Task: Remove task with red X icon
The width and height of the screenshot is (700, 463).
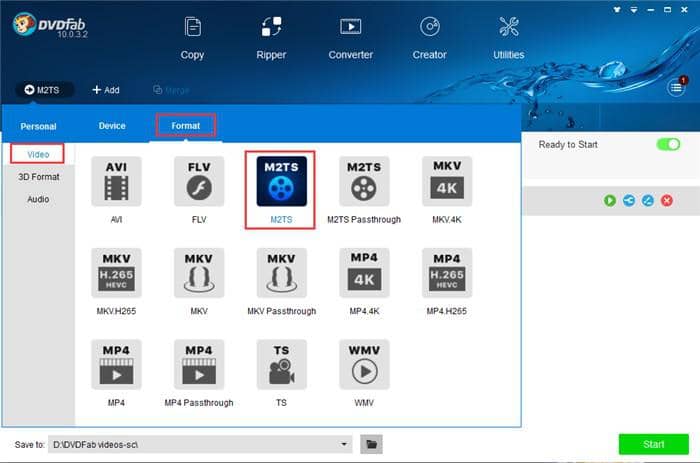Action: coord(667,200)
